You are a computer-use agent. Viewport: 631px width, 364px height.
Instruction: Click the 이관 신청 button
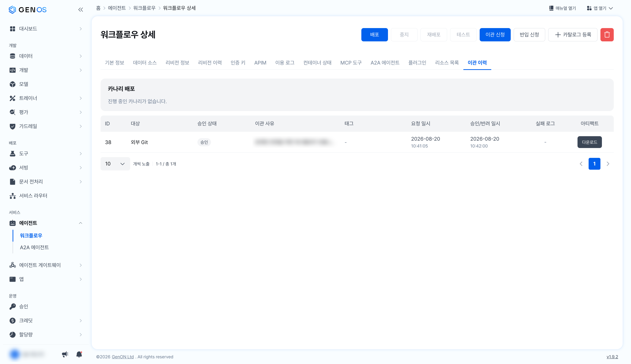495,34
